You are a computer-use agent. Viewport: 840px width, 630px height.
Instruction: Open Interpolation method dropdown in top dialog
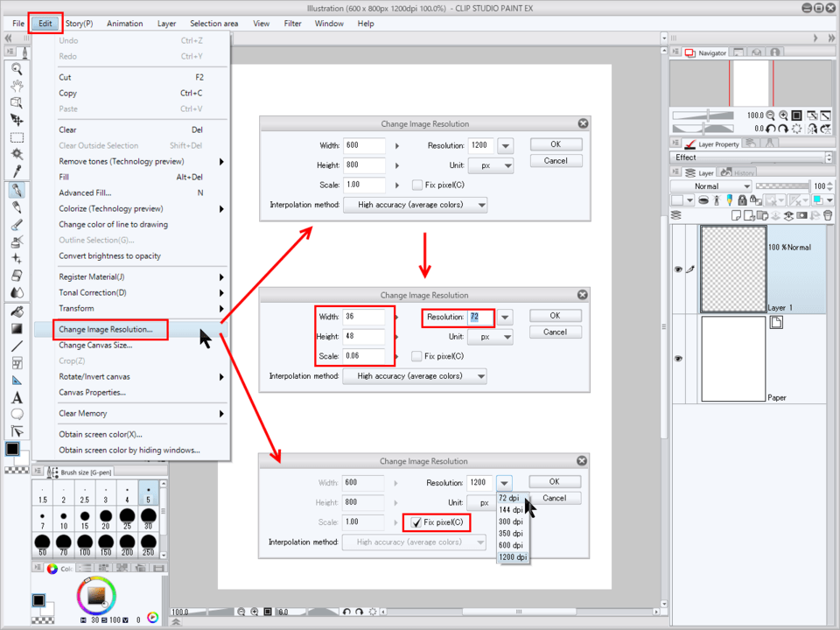click(413, 206)
